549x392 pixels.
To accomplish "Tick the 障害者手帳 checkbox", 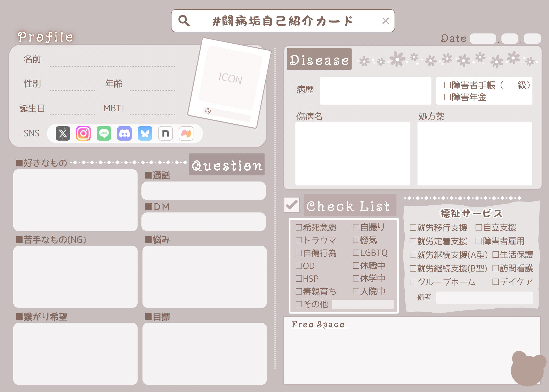I will [x=447, y=85].
